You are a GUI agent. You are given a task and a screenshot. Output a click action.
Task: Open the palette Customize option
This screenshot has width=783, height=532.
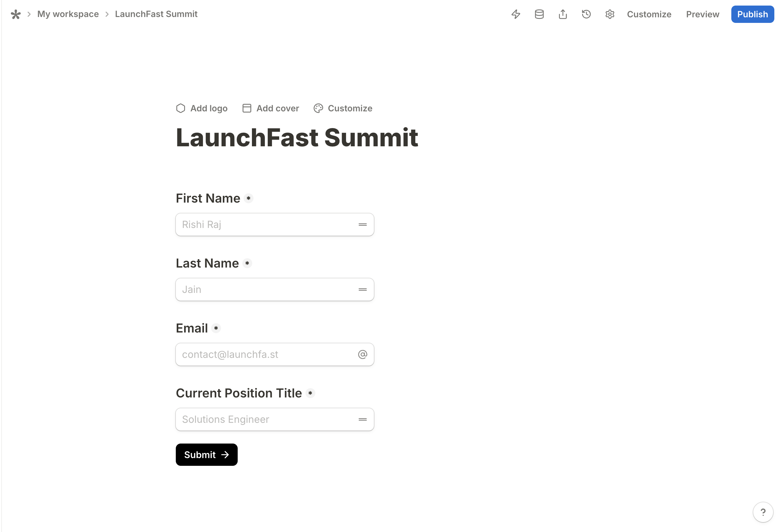pos(343,109)
